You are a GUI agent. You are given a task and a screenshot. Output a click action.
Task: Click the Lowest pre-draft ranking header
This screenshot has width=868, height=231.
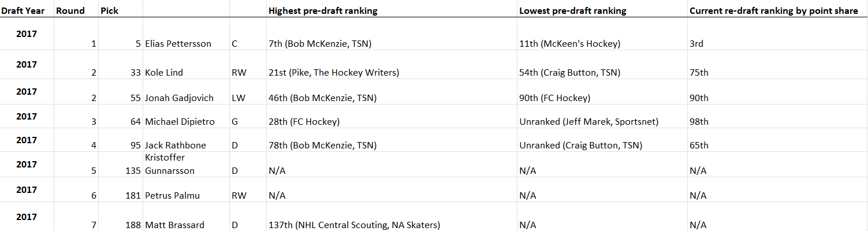572,10
